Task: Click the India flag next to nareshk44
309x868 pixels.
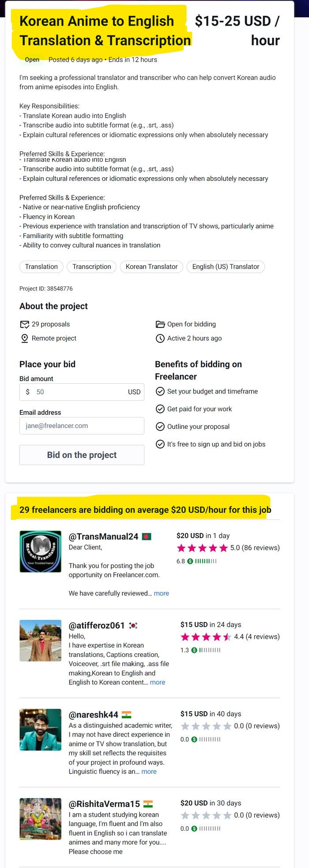Action: 126,715
